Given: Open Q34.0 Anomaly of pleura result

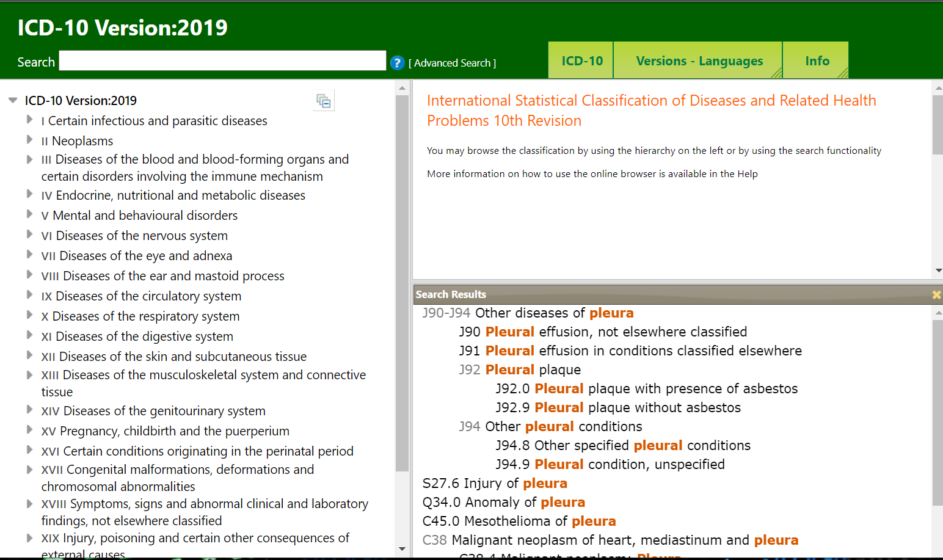Looking at the screenshot, I should pos(504,502).
